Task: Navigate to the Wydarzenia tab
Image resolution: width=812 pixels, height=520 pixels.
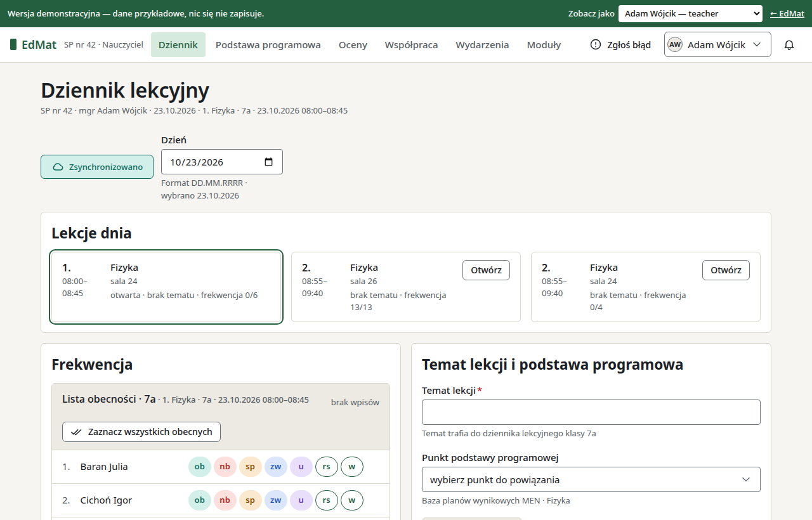Action: tap(482, 45)
